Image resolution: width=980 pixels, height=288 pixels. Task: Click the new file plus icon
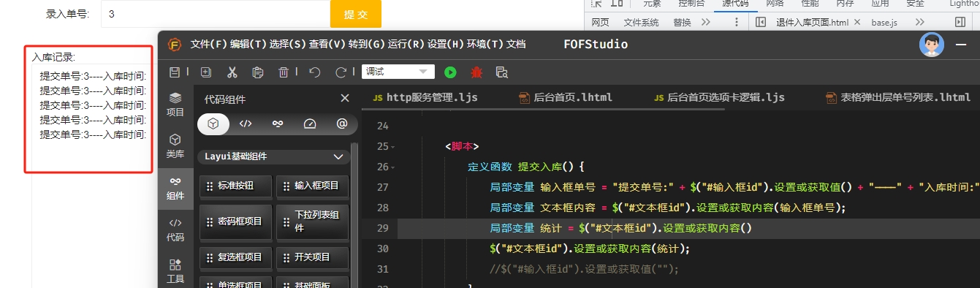click(x=206, y=72)
